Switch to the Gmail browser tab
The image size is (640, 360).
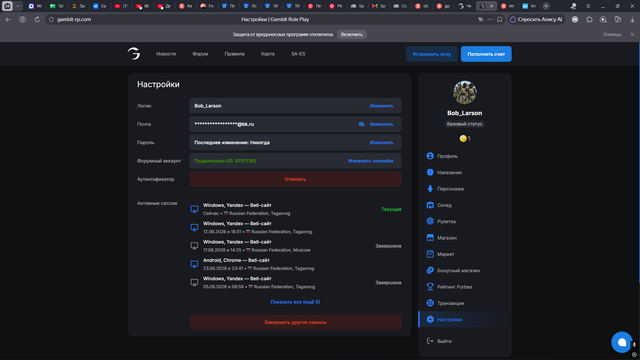pyautogui.click(x=378, y=6)
